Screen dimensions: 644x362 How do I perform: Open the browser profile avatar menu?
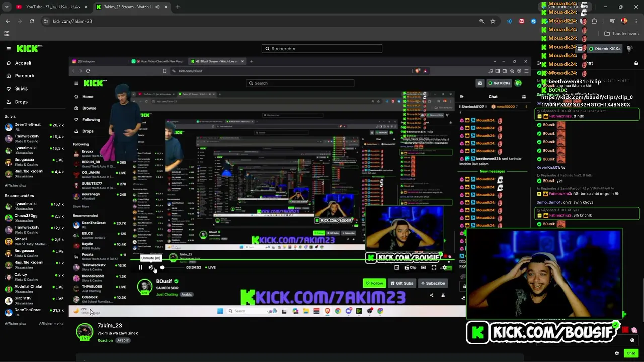pyautogui.click(x=624, y=21)
